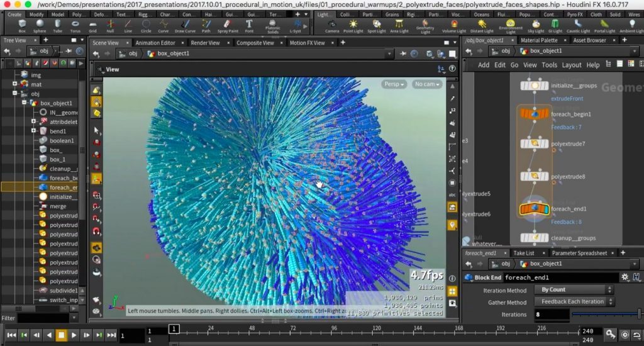Select the Box shelf tool
This screenshot has height=346, width=644.
click(22, 26)
